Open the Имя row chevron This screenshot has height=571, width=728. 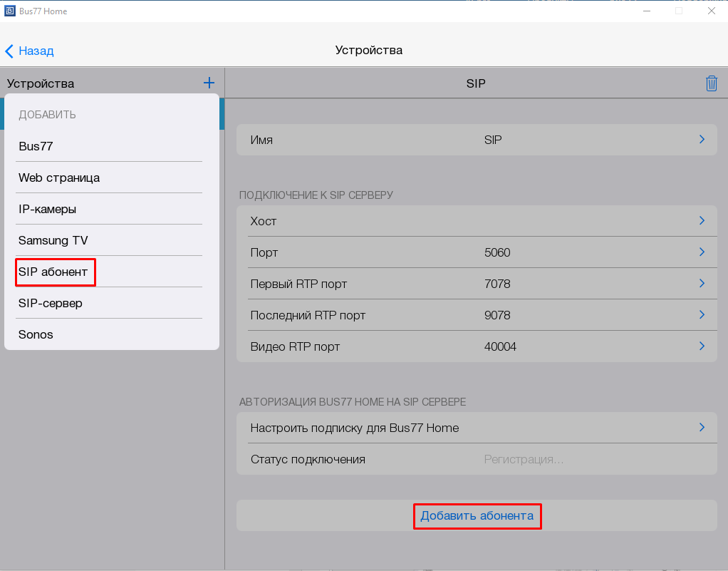pos(702,140)
